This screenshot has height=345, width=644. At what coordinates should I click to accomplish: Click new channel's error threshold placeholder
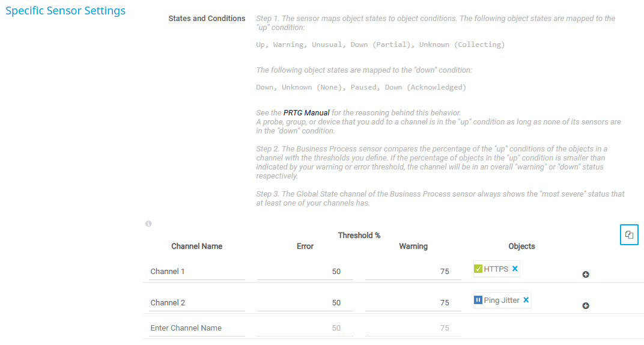click(305, 328)
